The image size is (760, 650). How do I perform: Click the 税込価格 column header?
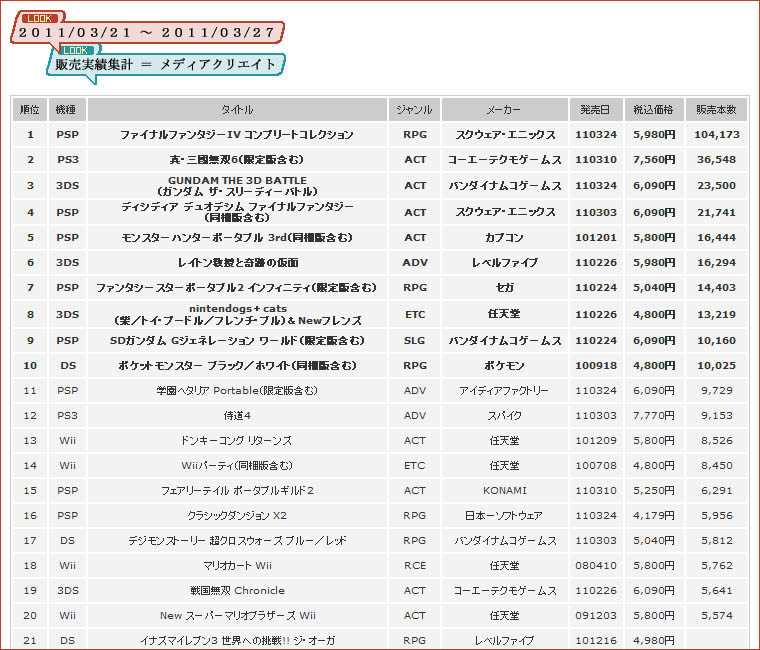tap(653, 110)
